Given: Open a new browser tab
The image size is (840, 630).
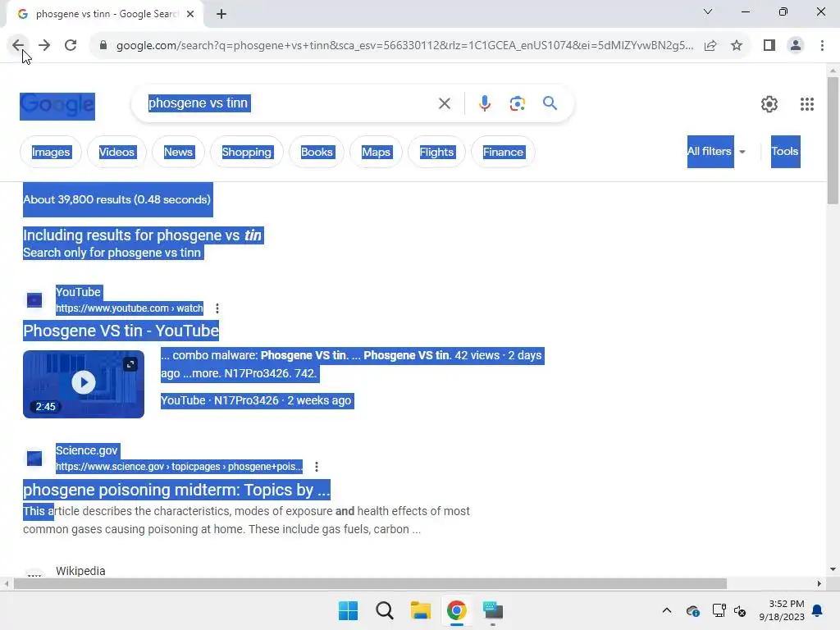Looking at the screenshot, I should point(221,15).
